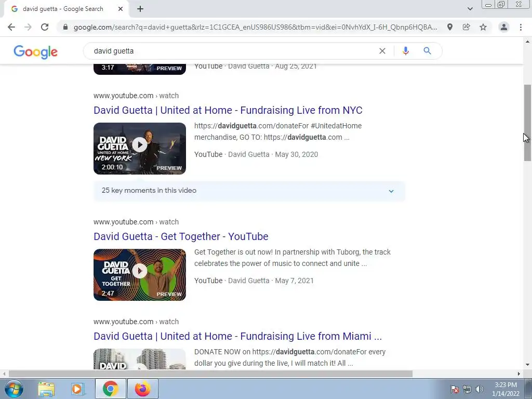Click the forward navigation arrow
The height and width of the screenshot is (399, 532).
coord(28,27)
